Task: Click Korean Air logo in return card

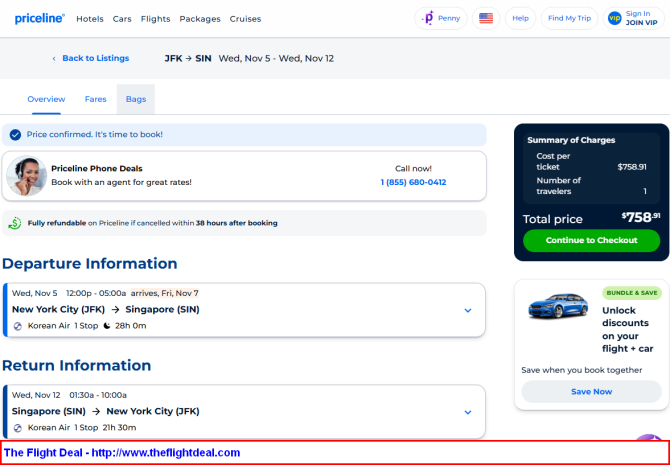Action: click(x=18, y=428)
